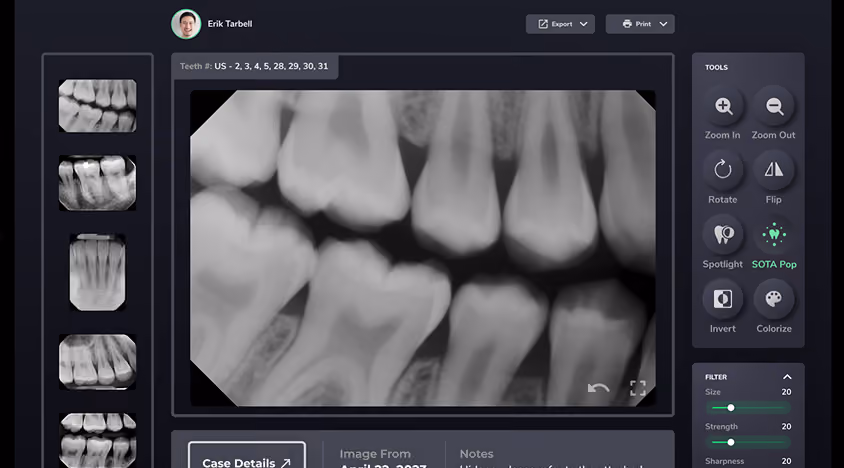Expand the x-ray to fullscreen
Screen dimensions: 844x468
click(x=638, y=388)
